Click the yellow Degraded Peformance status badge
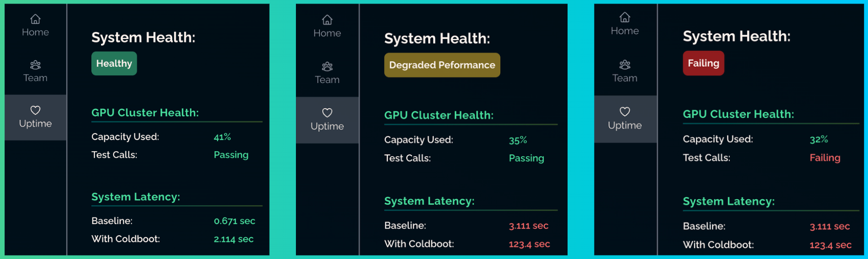Screen dimensions: 868x259 coord(442,65)
